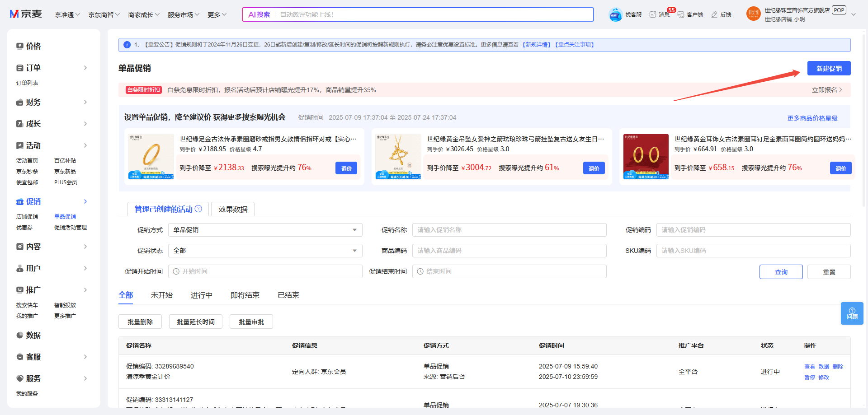
Task: Click the 京麦 logo in the header
Action: pos(26,14)
